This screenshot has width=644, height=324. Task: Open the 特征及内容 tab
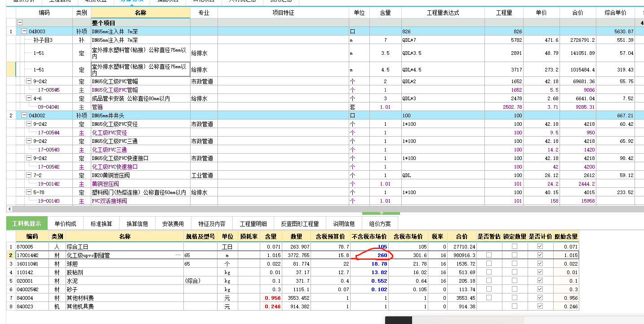(212, 223)
